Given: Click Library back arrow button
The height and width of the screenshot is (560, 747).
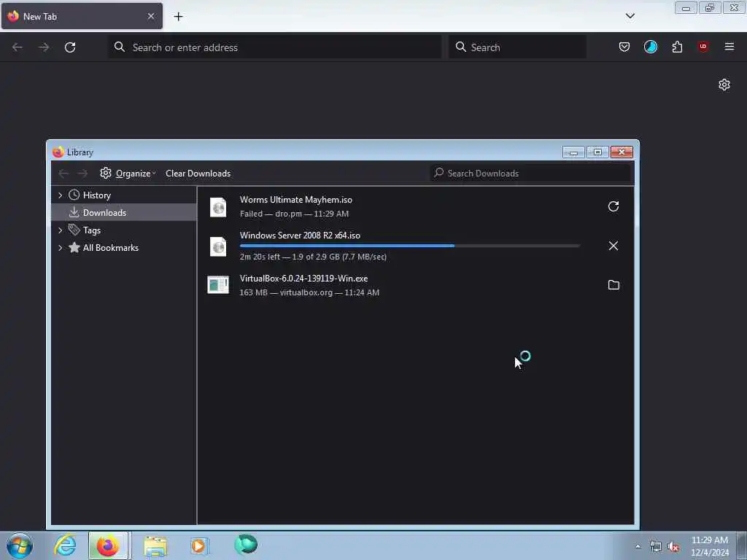Looking at the screenshot, I should [x=63, y=174].
